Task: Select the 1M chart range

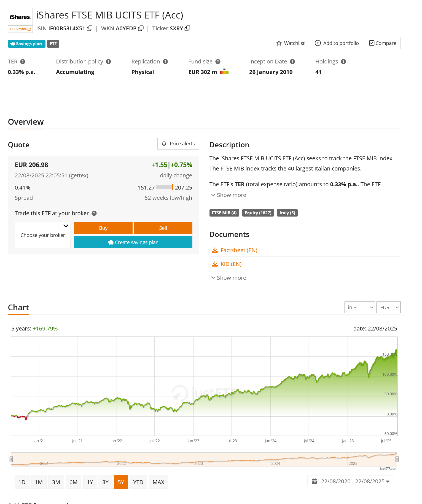Action: [x=39, y=482]
